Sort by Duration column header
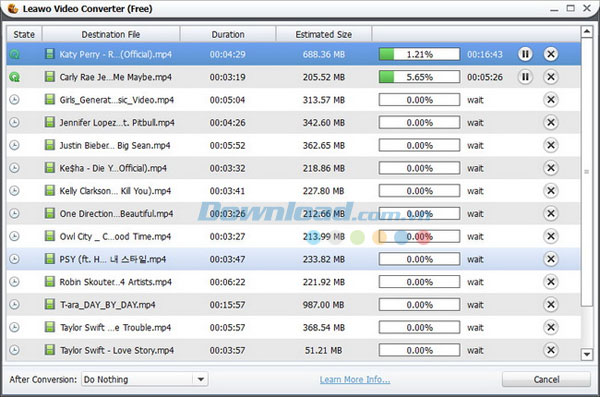Screen dimensions: 600x397 pos(228,34)
